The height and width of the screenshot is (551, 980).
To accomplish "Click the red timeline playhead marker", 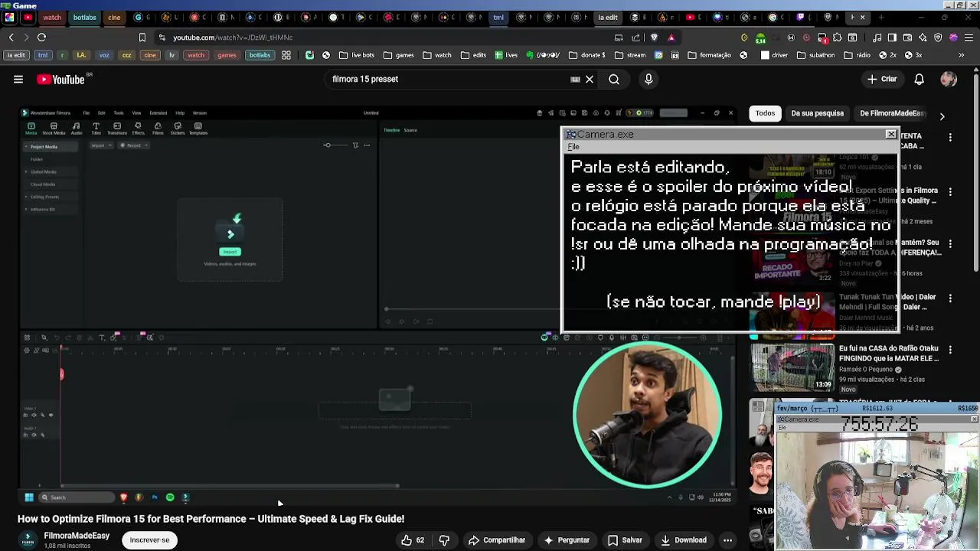I will [62, 373].
